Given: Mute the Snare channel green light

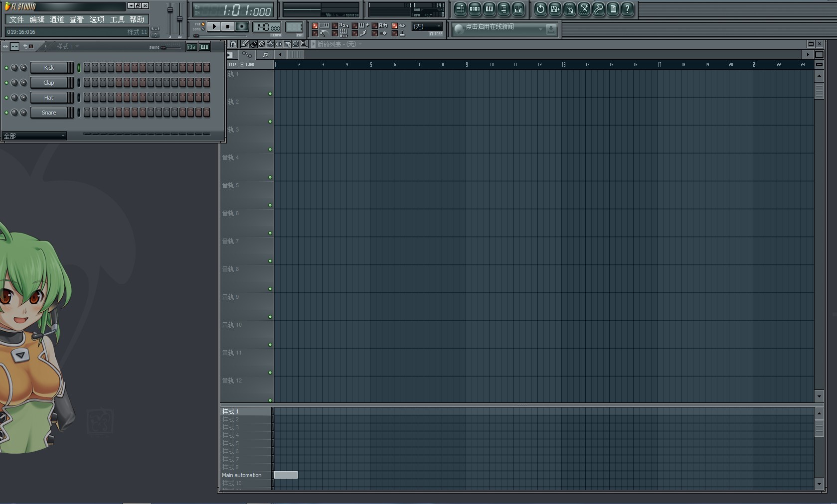Looking at the screenshot, I should pos(6,113).
